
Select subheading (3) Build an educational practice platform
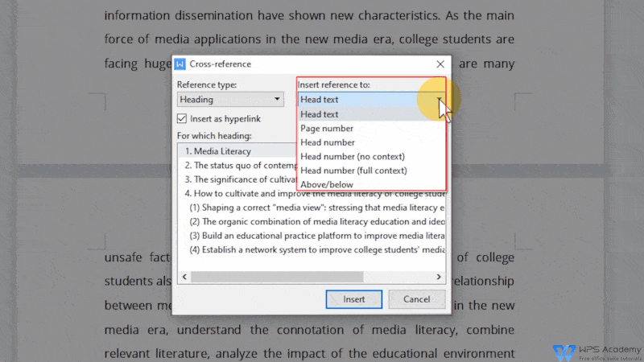314,236
